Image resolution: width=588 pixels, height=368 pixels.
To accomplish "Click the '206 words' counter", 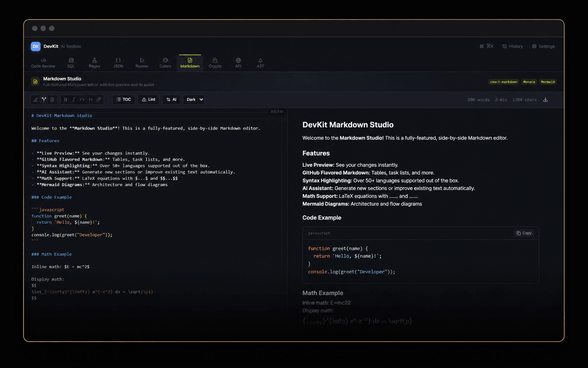I will (478, 100).
